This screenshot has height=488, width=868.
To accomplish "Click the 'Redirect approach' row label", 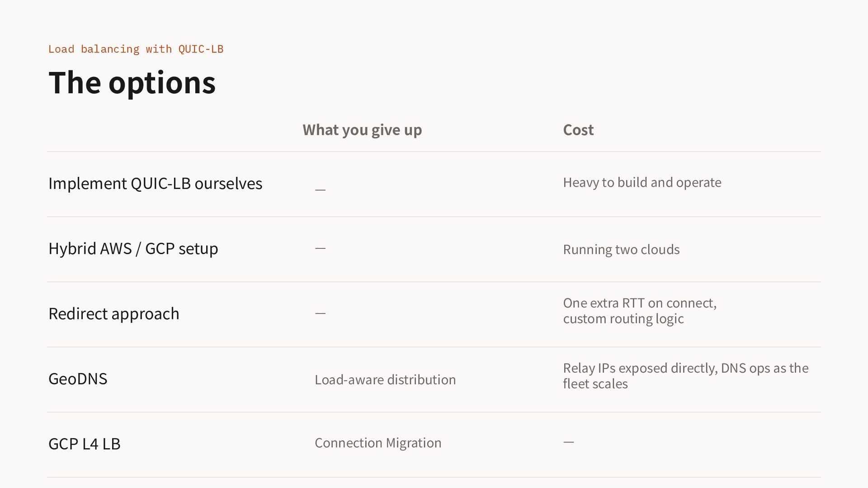I will pyautogui.click(x=113, y=314).
